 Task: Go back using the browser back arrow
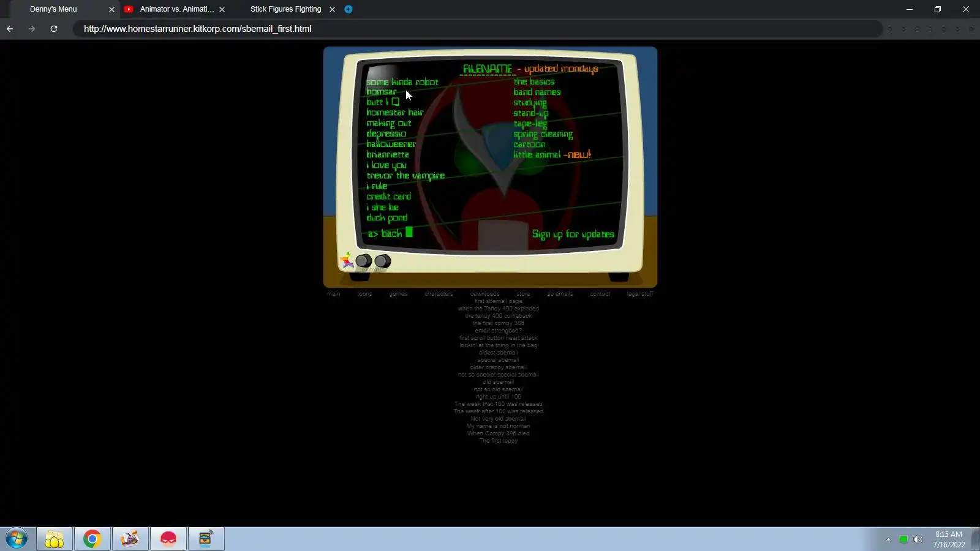pyautogui.click(x=10, y=29)
